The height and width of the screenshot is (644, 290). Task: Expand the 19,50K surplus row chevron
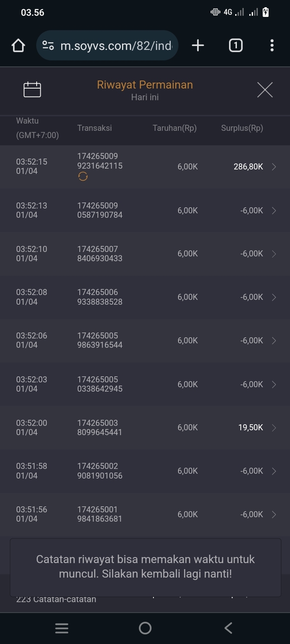274,427
